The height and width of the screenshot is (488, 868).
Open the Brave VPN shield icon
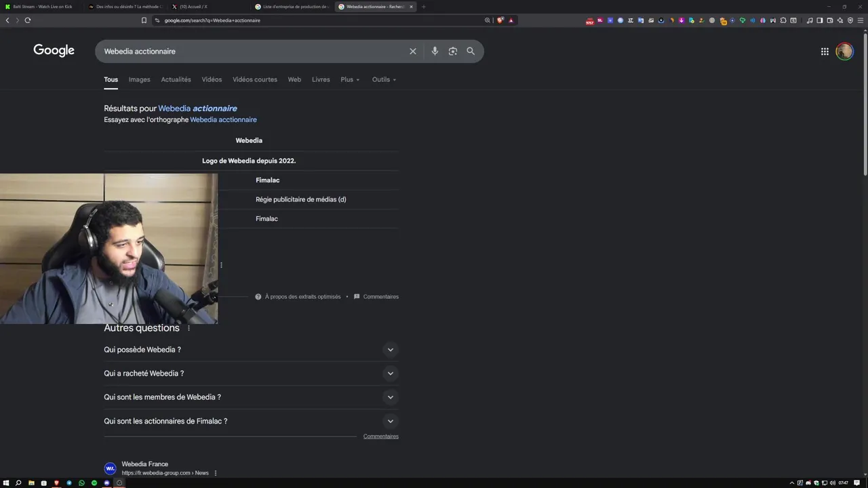point(850,20)
